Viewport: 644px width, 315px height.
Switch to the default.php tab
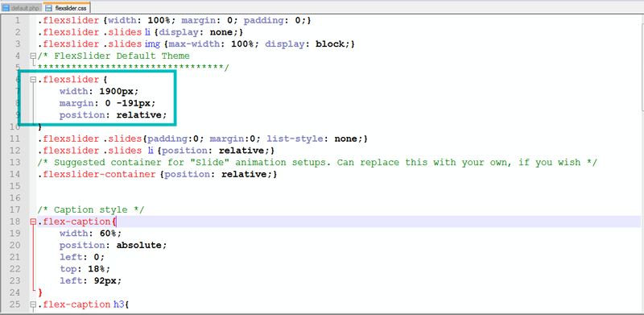click(22, 7)
